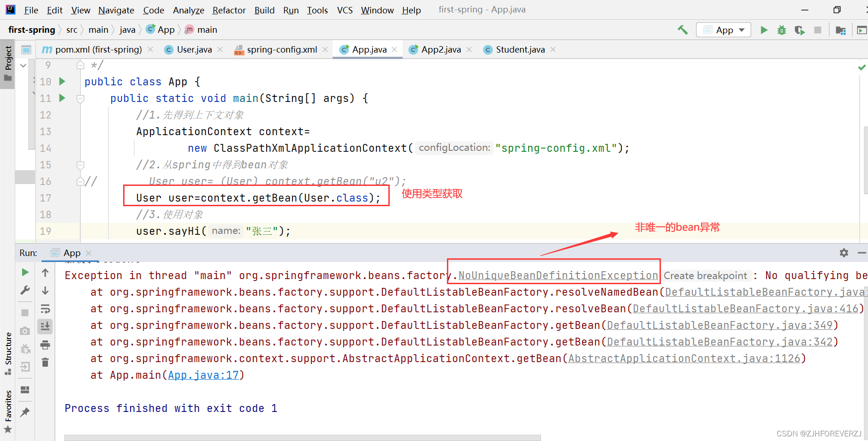Open the DefaultListableBeanFactory.java:416 link

coord(745,309)
